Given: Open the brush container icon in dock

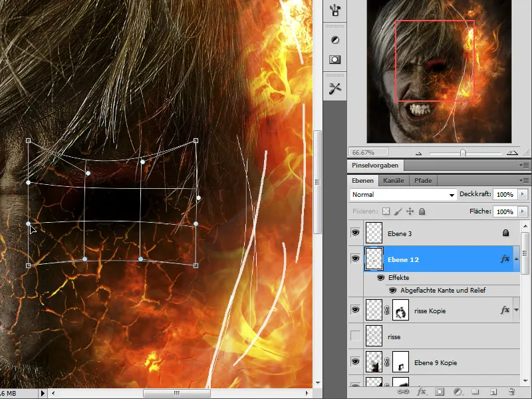Looking at the screenshot, I should [335, 10].
